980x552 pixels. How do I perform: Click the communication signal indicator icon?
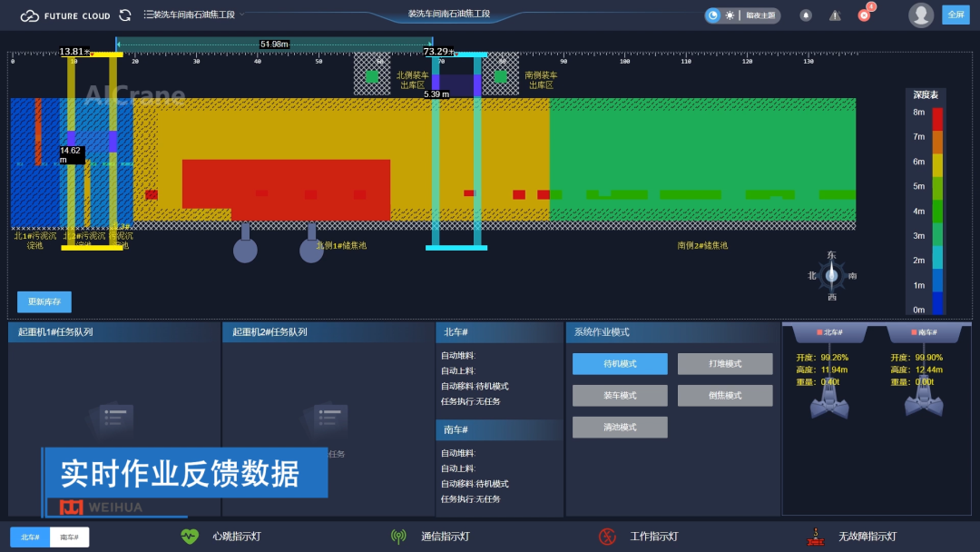coord(398,537)
